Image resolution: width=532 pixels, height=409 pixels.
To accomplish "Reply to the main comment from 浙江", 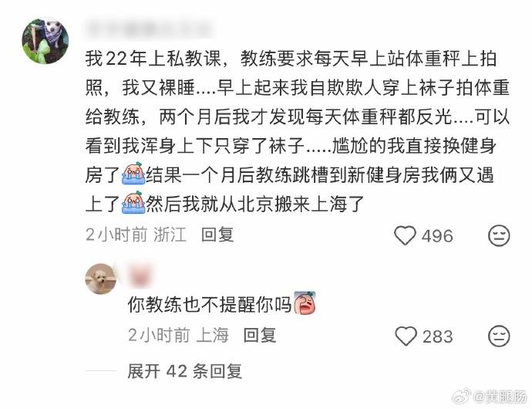I will [x=217, y=235].
